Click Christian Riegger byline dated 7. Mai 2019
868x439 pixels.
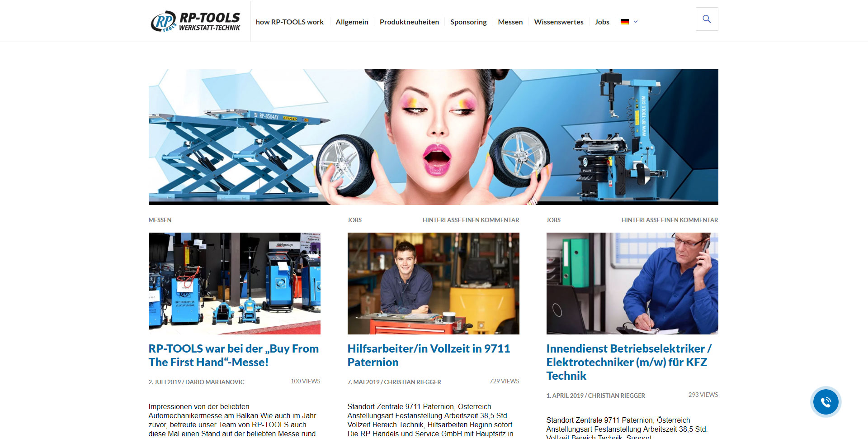tap(412, 382)
